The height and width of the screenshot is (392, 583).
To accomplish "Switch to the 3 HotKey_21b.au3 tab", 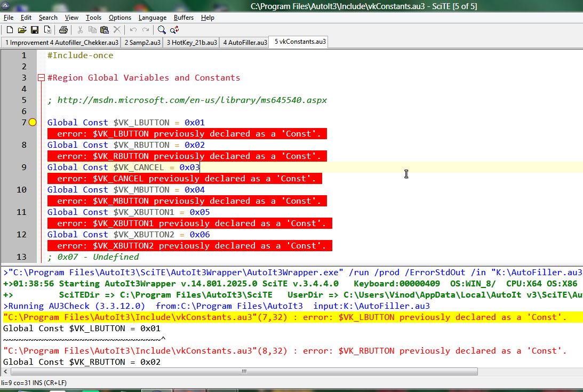I will point(191,42).
